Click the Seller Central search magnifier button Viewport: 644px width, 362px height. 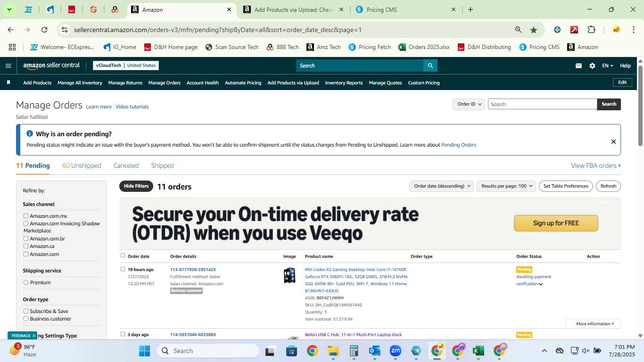coord(430,66)
